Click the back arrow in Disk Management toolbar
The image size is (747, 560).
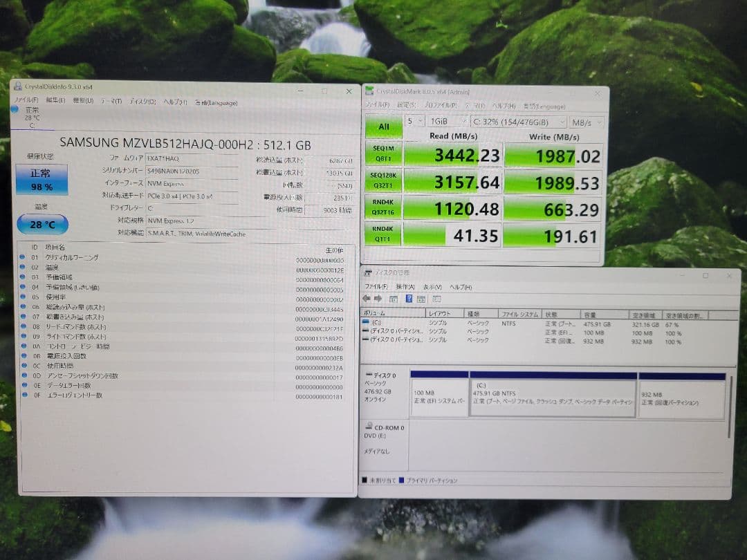point(367,298)
